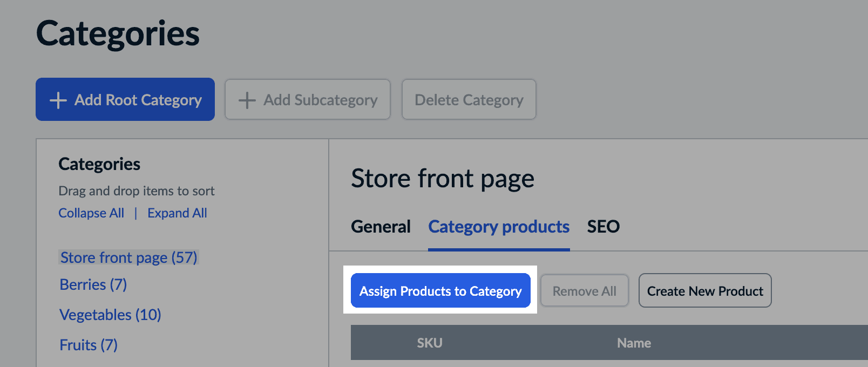Click the plus icon on Add Root Category
The height and width of the screenshot is (367, 868).
point(58,100)
